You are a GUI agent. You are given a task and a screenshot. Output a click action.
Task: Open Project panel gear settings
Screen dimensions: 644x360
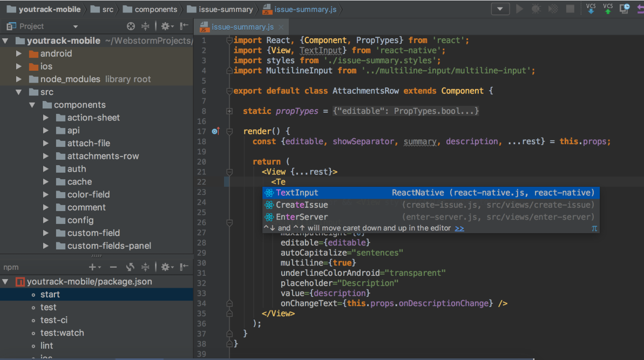pyautogui.click(x=166, y=26)
